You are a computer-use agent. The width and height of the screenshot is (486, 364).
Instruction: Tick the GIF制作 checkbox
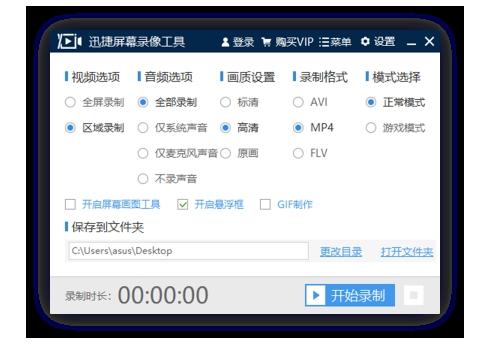(x=265, y=204)
